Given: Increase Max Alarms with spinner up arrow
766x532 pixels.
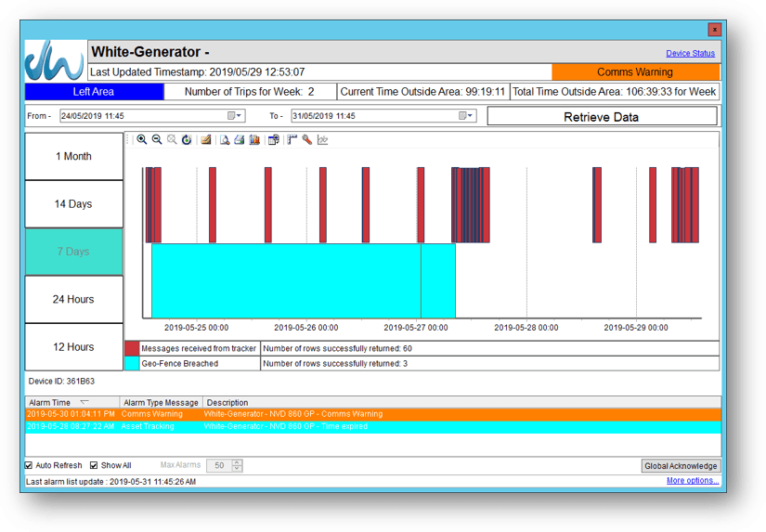Looking at the screenshot, I should click(237, 462).
